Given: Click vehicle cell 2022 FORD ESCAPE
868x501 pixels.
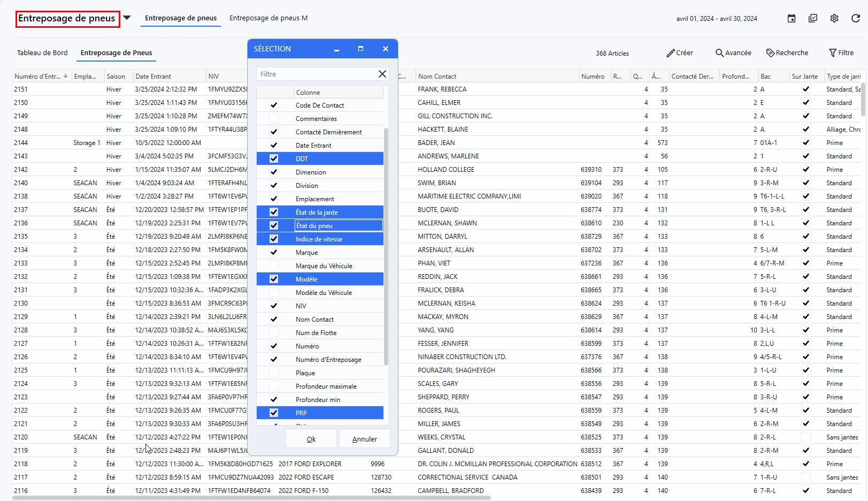Looking at the screenshot, I should point(306,477).
